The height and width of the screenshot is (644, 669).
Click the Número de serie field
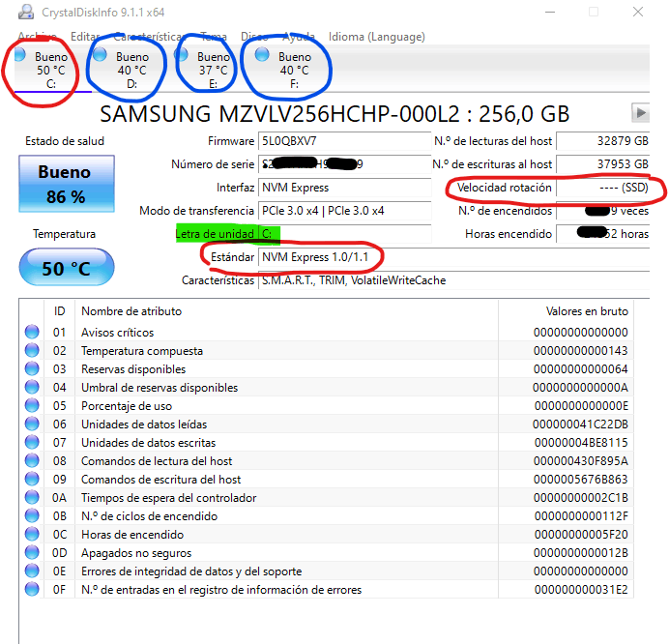(x=345, y=164)
